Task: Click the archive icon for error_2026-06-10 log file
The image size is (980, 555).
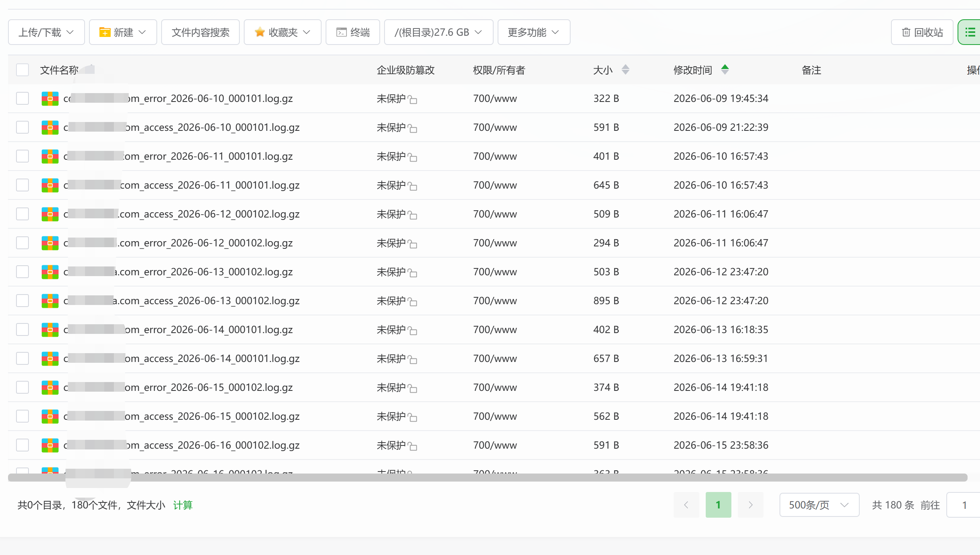Action: tap(50, 99)
